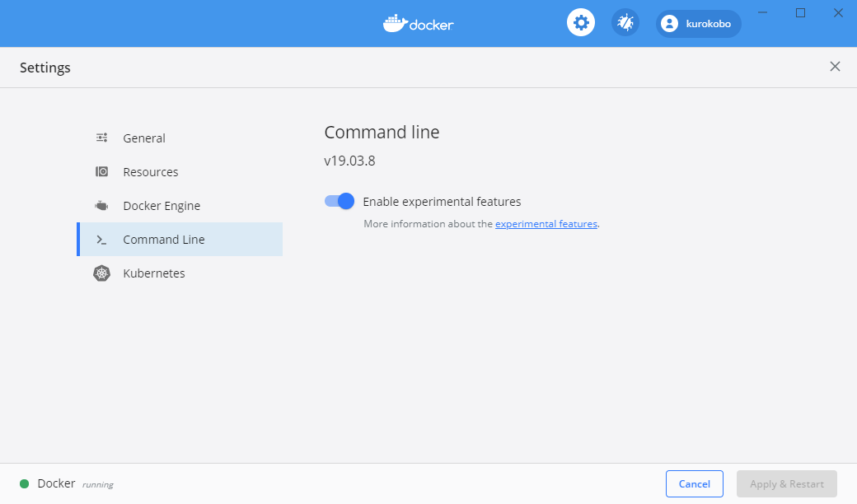Close the Settings panel
Screen dimensions: 857x504
(835, 67)
